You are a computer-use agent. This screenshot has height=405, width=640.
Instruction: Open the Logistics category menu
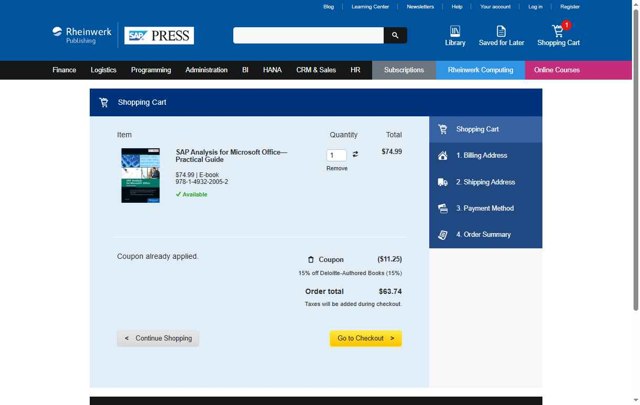coord(103,70)
